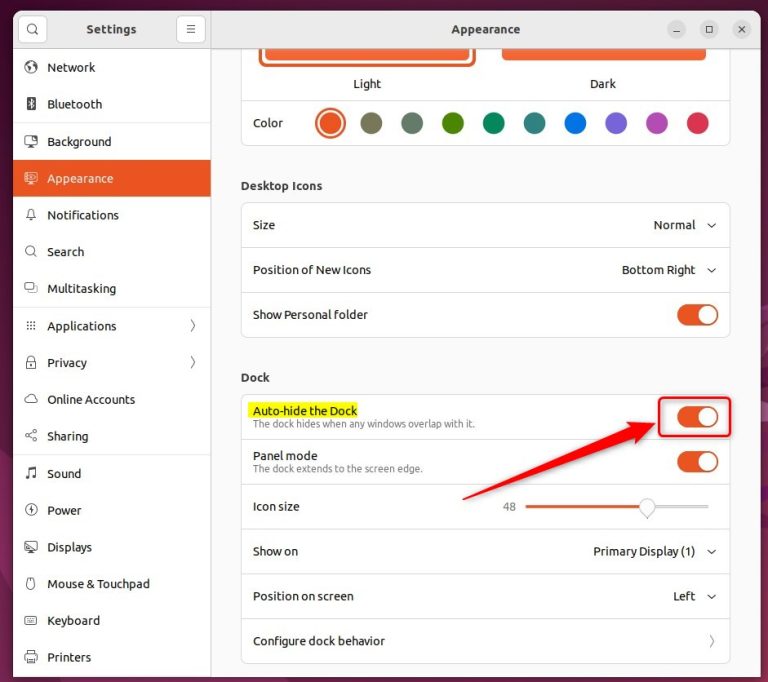Click the Search magnifier icon in sidebar

[31, 252]
